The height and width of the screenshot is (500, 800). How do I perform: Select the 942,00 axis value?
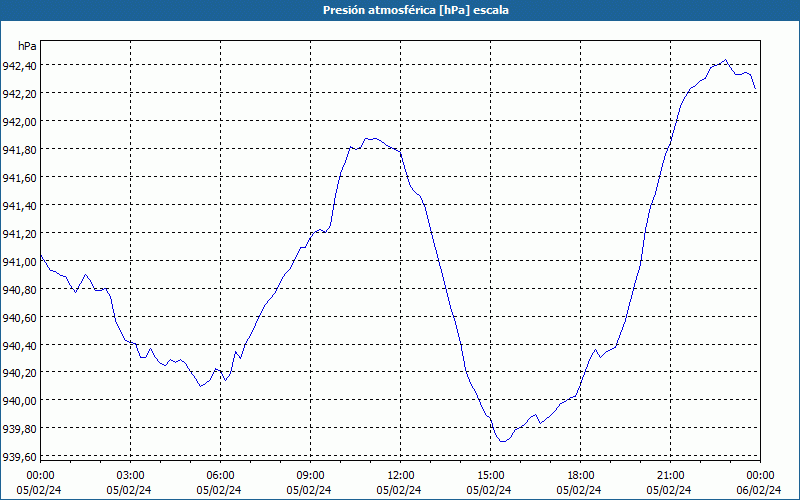tap(19, 121)
